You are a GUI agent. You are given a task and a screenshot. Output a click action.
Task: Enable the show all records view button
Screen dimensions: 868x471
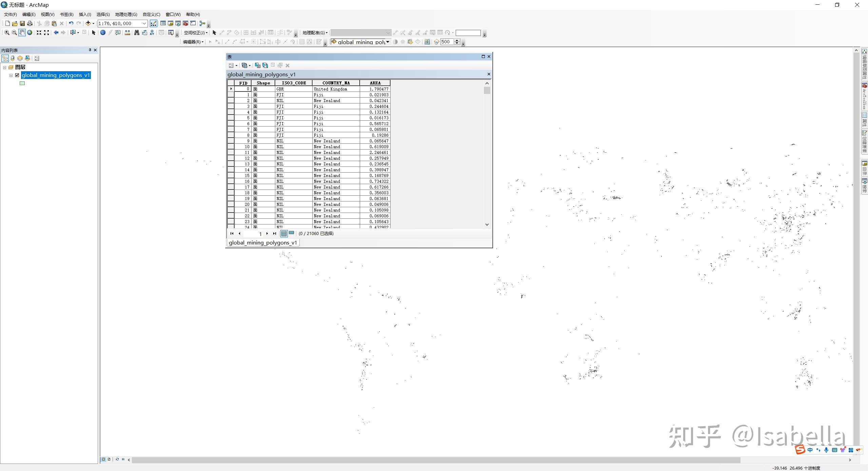pyautogui.click(x=284, y=233)
